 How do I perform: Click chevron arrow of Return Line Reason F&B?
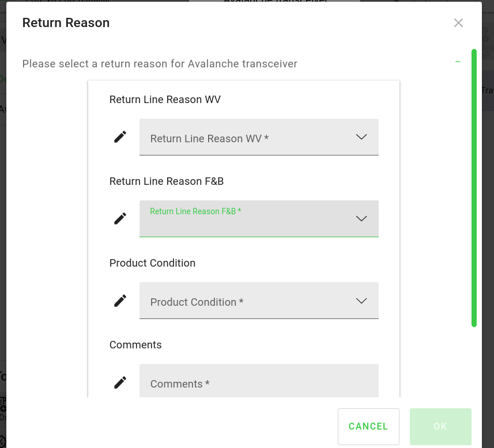(x=361, y=219)
